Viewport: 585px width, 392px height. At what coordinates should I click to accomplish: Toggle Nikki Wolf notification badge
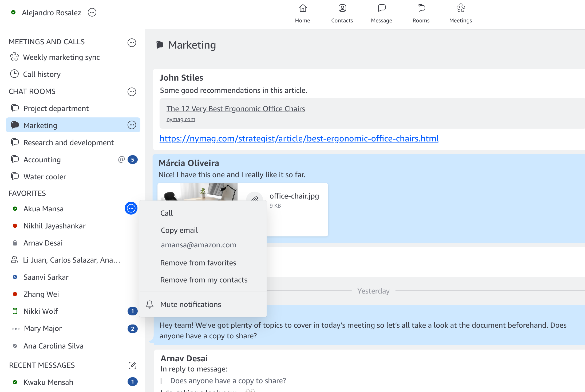(132, 311)
